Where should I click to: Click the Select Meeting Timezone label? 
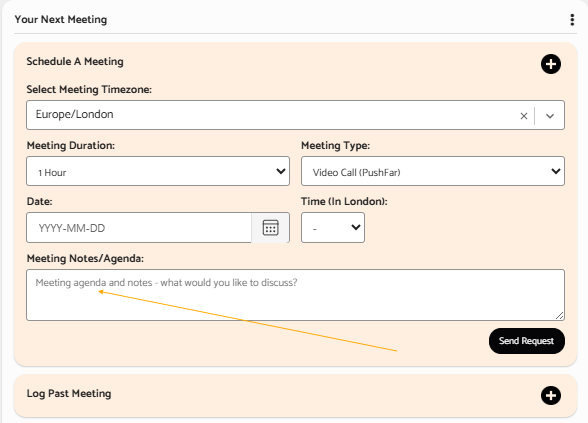click(x=89, y=90)
